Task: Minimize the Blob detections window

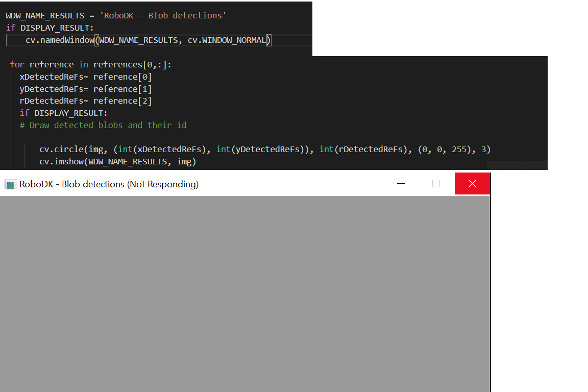Action: click(x=401, y=184)
